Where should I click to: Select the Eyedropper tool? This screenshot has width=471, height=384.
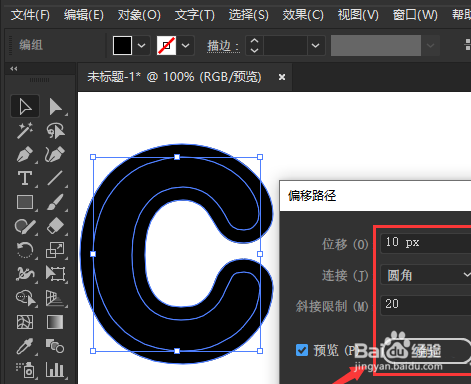pos(25,346)
